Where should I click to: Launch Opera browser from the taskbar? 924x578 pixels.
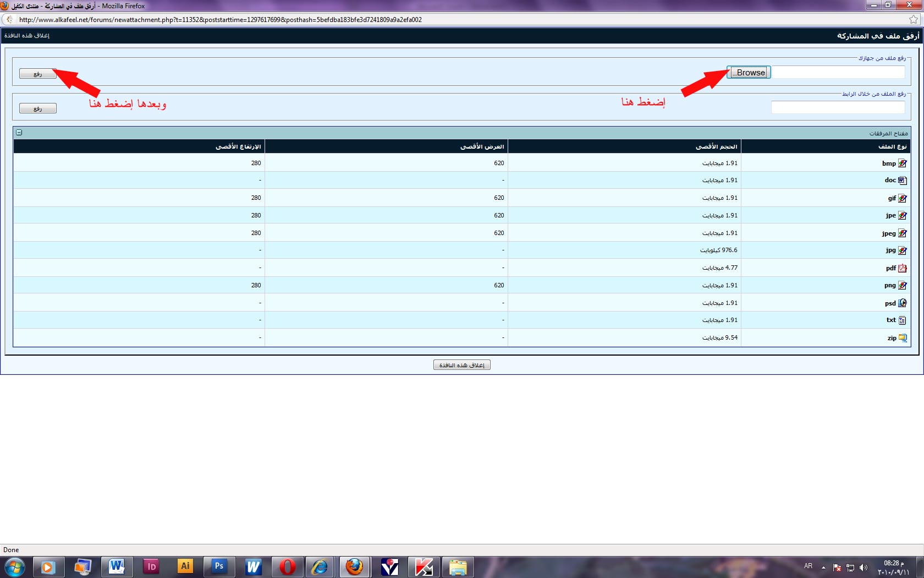point(287,566)
